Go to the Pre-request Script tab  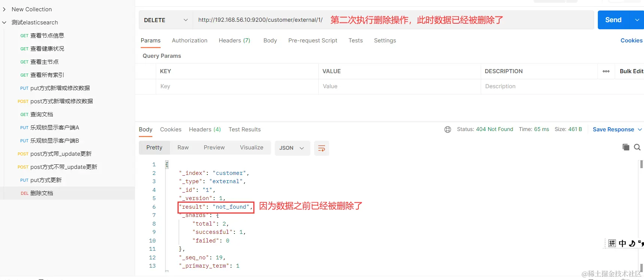313,41
